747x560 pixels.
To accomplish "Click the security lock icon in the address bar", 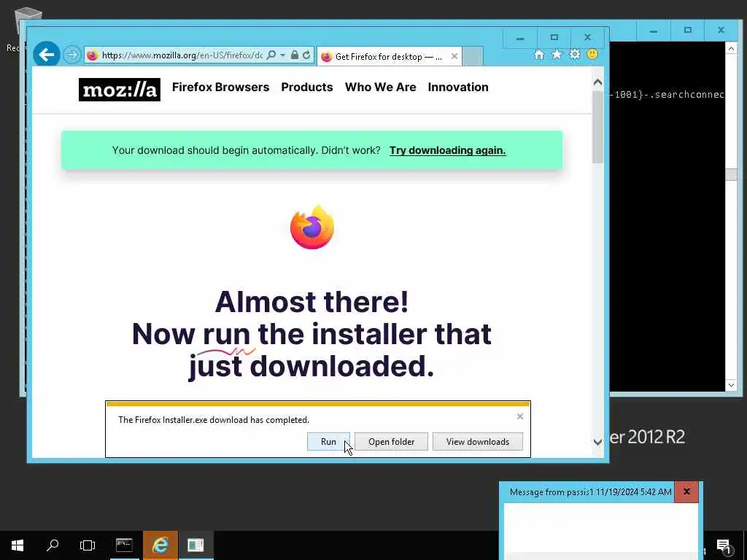I will (295, 55).
